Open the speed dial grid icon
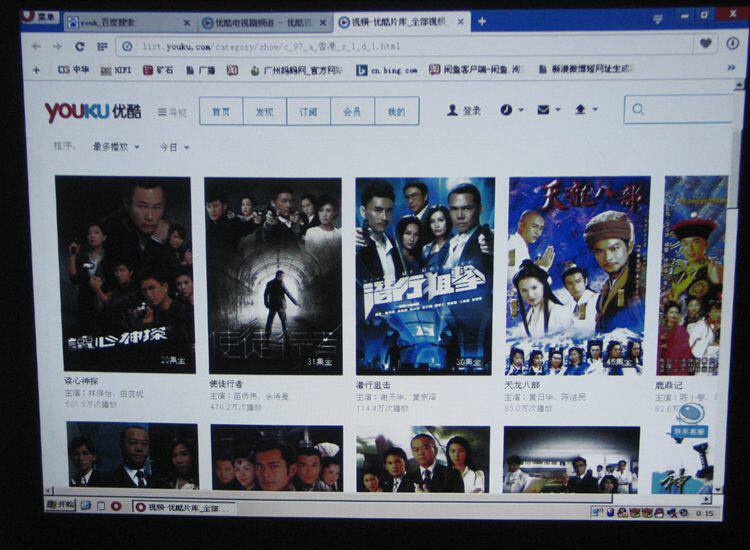The height and width of the screenshot is (550, 750). [102, 46]
